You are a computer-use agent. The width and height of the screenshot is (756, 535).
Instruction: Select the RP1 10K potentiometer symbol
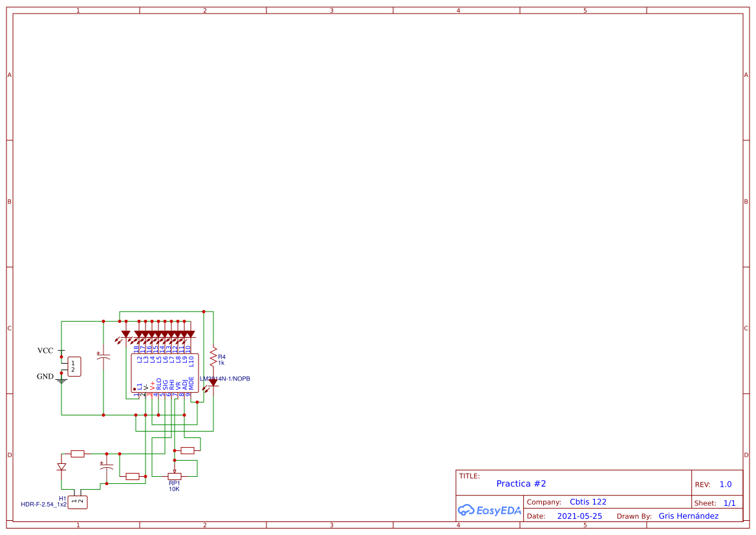175,475
